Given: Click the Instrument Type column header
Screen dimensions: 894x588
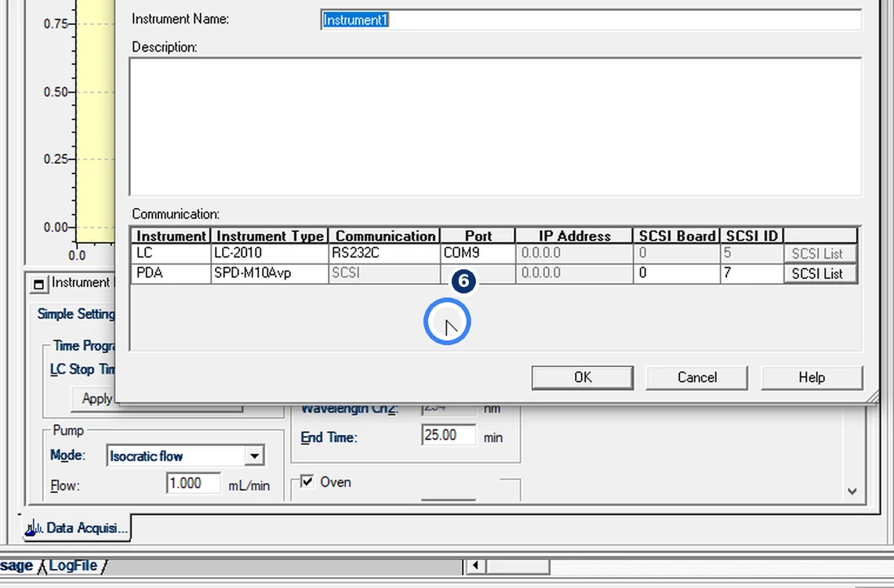Looking at the screenshot, I should coord(270,236).
